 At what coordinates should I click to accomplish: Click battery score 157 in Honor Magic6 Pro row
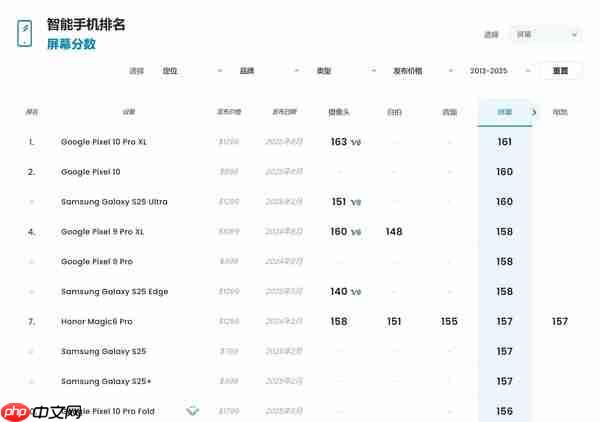(560, 321)
